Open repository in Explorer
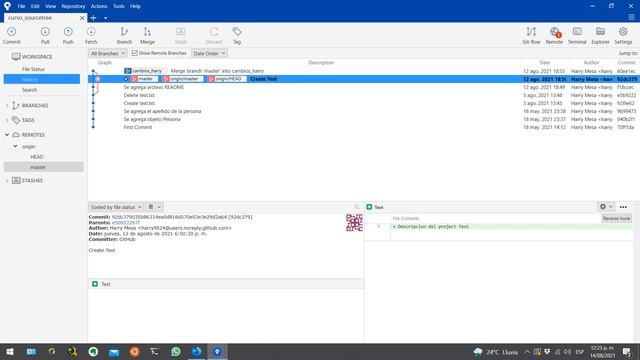Screen dimensions: 640x360 point(600,35)
